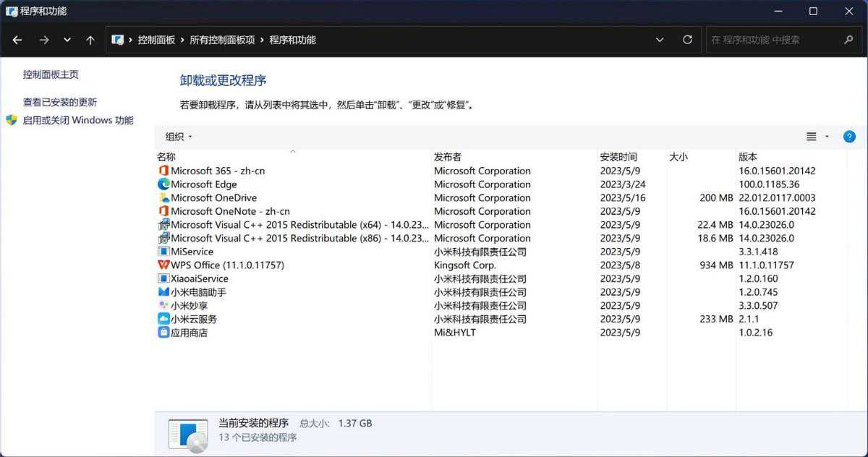Sort programs by 大小 column header

pyautogui.click(x=678, y=157)
